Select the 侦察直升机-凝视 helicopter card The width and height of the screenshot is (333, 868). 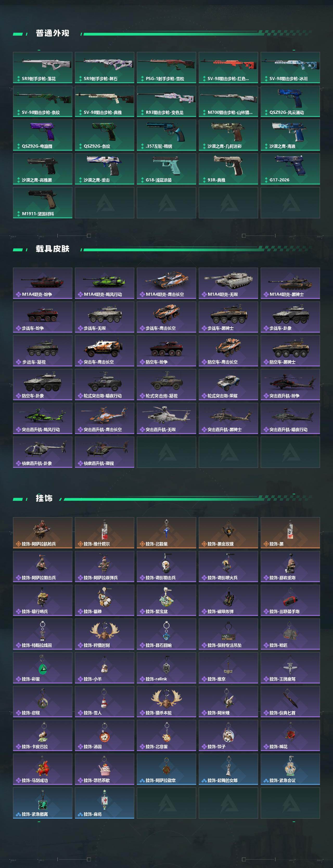105,452
